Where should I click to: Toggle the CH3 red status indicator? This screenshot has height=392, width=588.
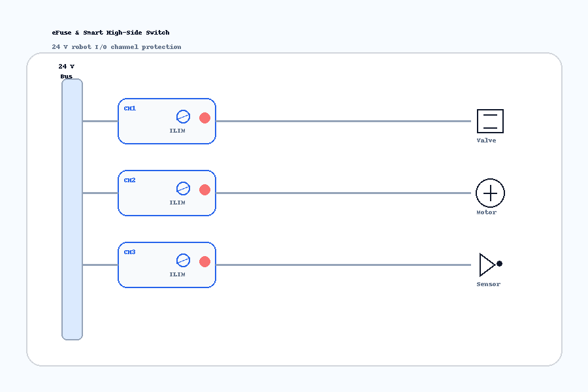click(204, 261)
